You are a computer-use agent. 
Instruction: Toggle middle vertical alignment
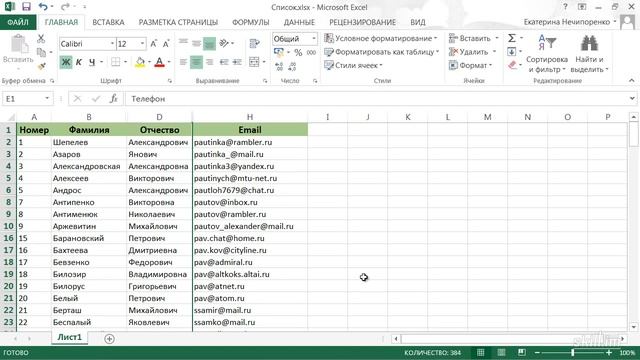pyautogui.click(x=196, y=43)
